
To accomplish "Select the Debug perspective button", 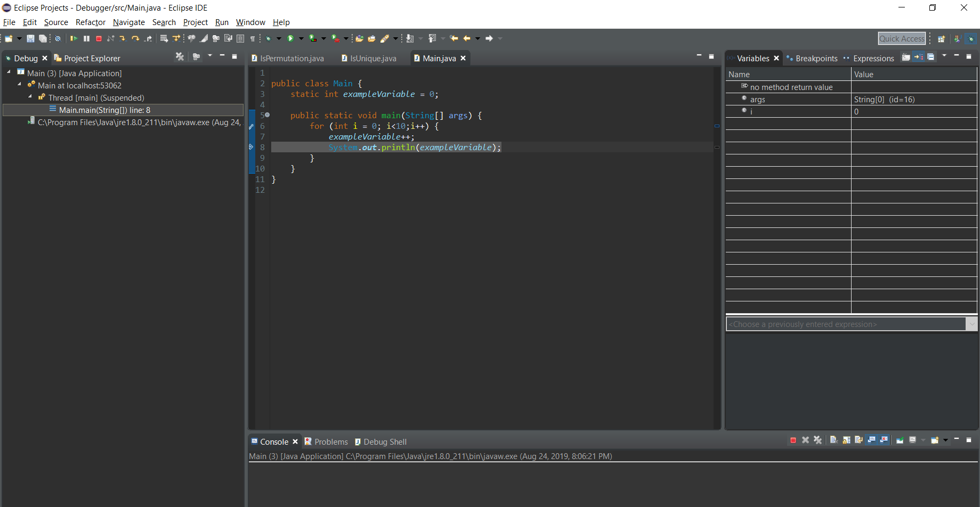I will click(971, 38).
